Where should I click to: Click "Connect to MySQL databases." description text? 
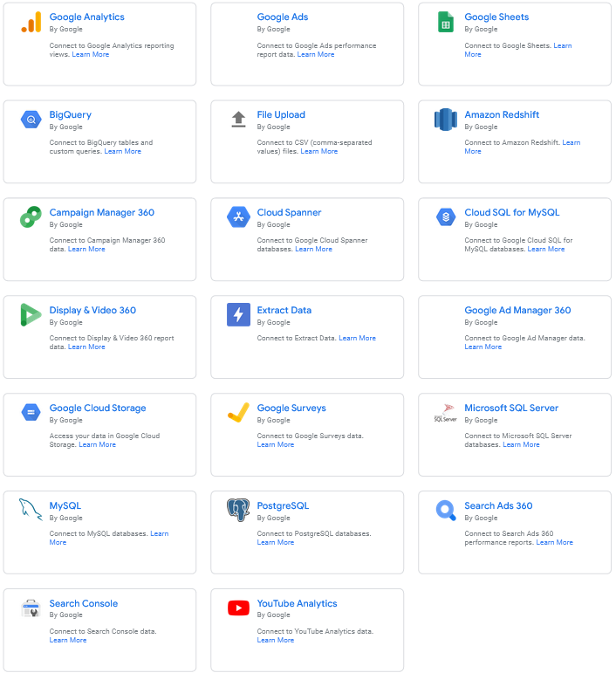tap(99, 534)
